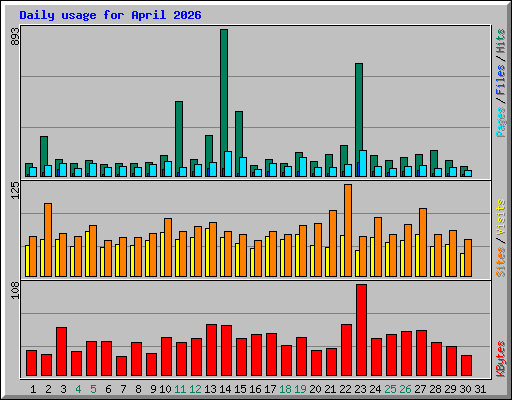Select day 31 on the x-axis
This screenshot has width=512, height=400.
coord(480,389)
